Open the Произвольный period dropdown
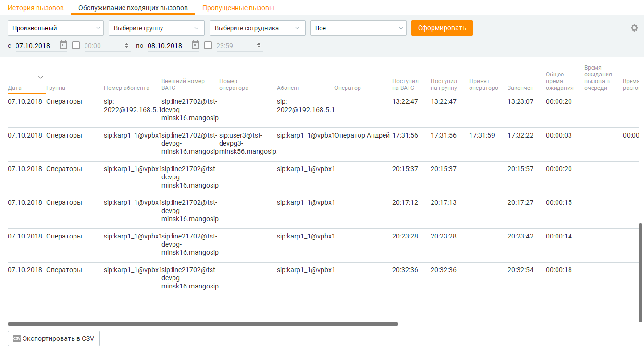Viewport: 644px width, 351px height. tap(56, 28)
